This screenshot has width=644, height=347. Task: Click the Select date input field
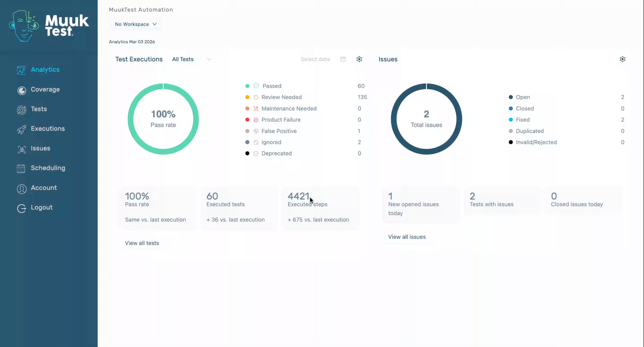[315, 59]
